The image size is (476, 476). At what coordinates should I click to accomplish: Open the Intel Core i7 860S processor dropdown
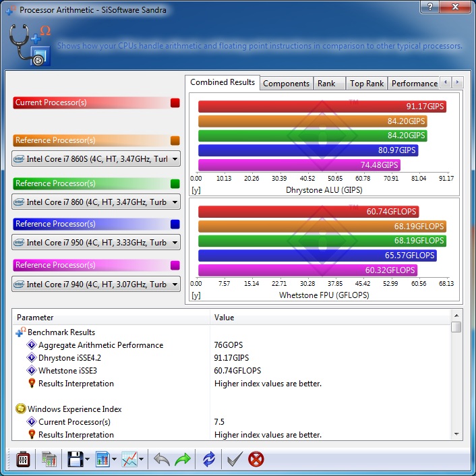pyautogui.click(x=96, y=158)
